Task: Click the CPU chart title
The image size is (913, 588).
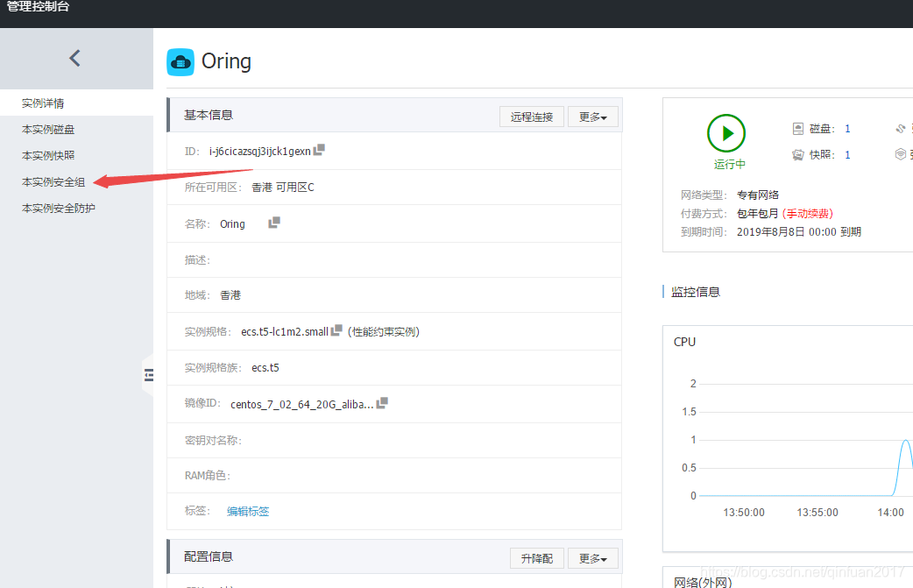Action: pos(685,342)
